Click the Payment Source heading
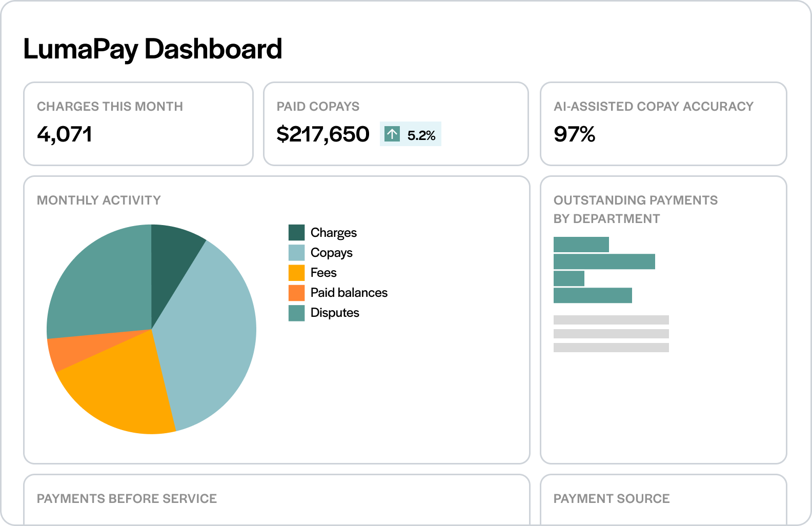The width and height of the screenshot is (812, 526). coord(612,499)
